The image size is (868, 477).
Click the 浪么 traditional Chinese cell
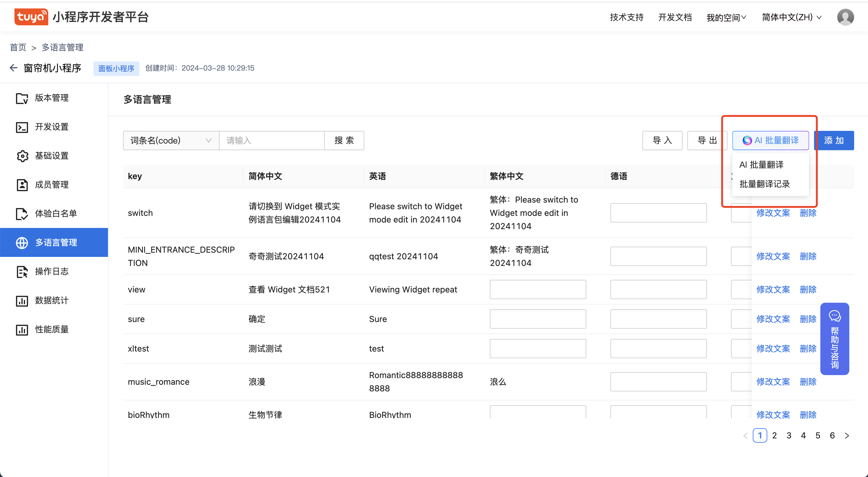pos(498,382)
